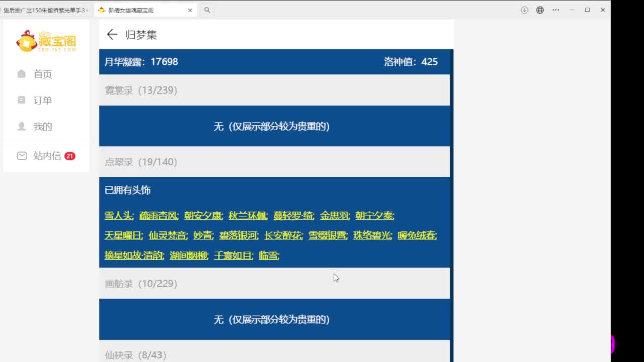Open the 首页 home page in sidebar
The width and height of the screenshot is (644, 362).
pos(43,74)
